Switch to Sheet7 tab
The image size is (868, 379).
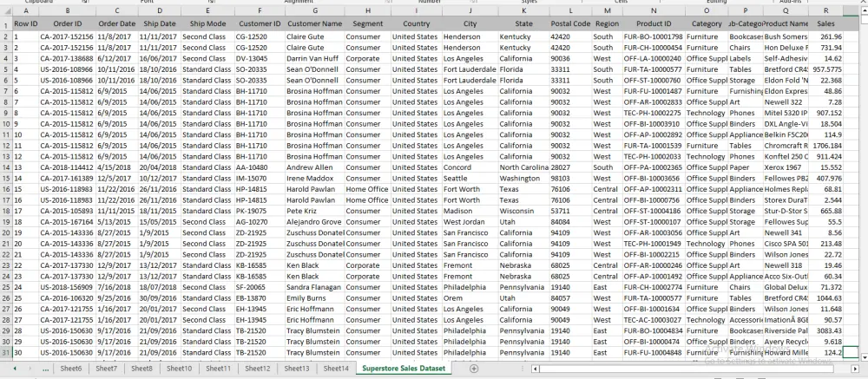tap(106, 369)
